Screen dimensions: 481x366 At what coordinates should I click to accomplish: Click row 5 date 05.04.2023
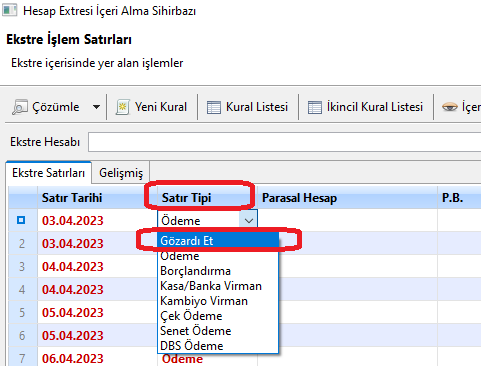click(73, 313)
